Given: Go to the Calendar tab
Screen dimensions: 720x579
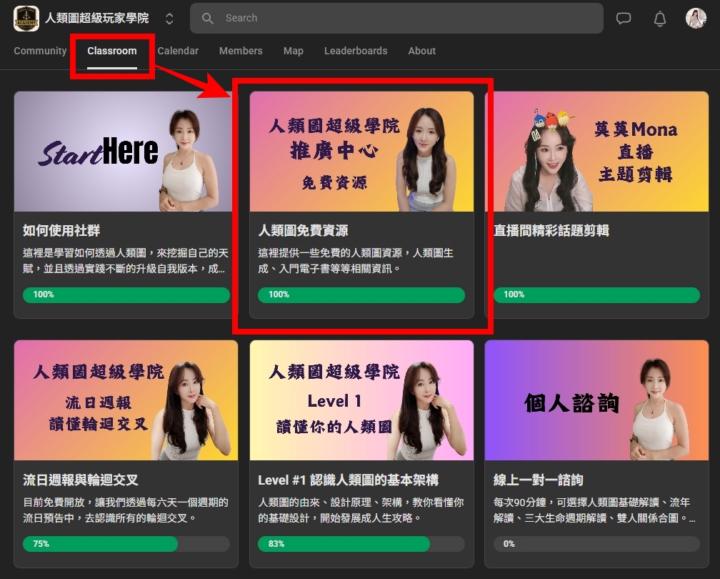Looking at the screenshot, I should point(178,51).
